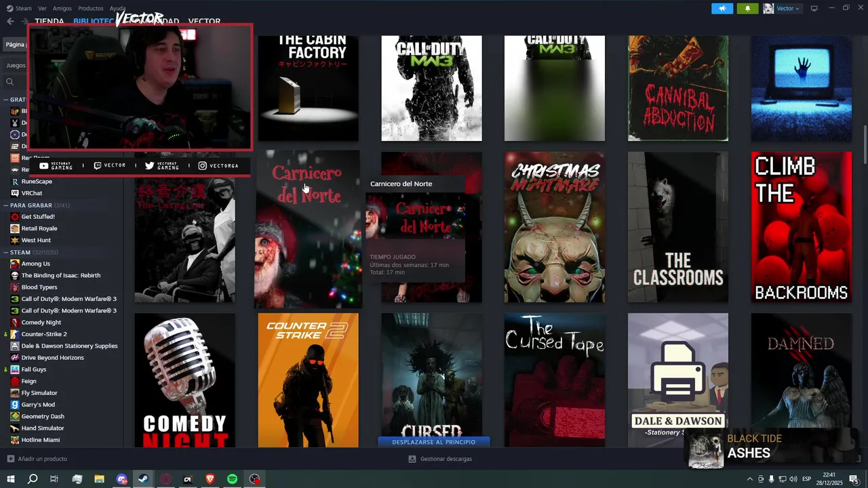
Task: Select Hand Simulator in the list
Action: click(x=43, y=428)
